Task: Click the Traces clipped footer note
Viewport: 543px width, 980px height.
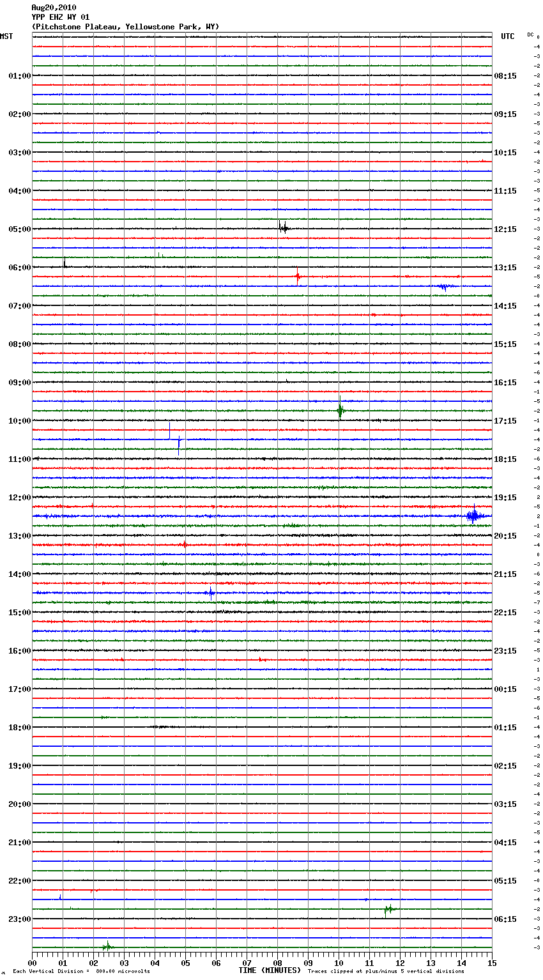Action: [x=386, y=971]
